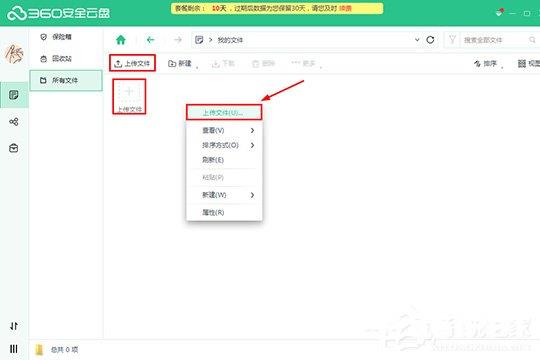Screen dimensions: 540x360
Task: Click the filter funnel icon near search
Action: point(453,40)
